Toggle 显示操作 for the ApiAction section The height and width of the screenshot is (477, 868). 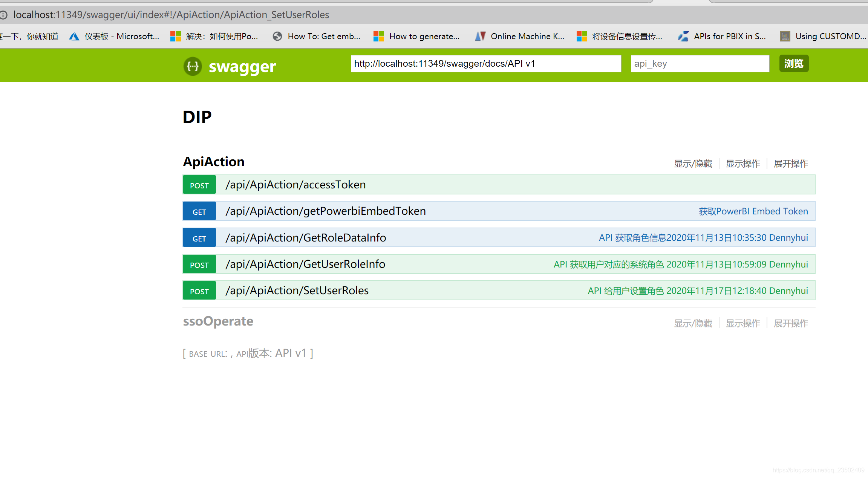click(x=742, y=163)
